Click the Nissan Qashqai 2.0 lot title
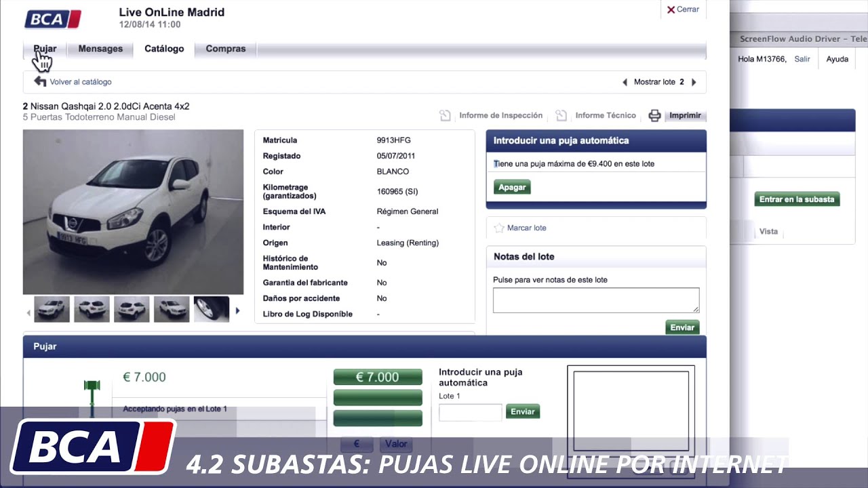This screenshot has height=488, width=868. click(x=106, y=106)
